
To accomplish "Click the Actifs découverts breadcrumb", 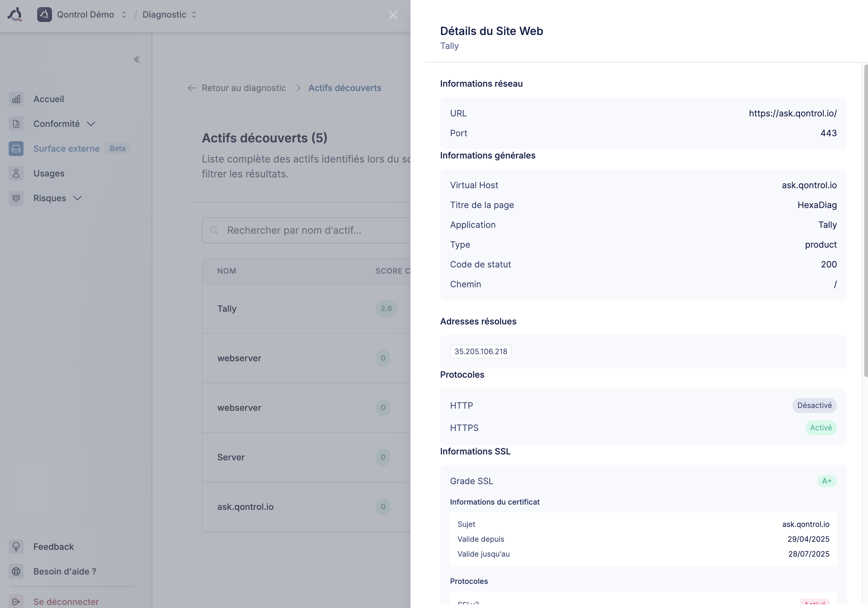I will (345, 88).
